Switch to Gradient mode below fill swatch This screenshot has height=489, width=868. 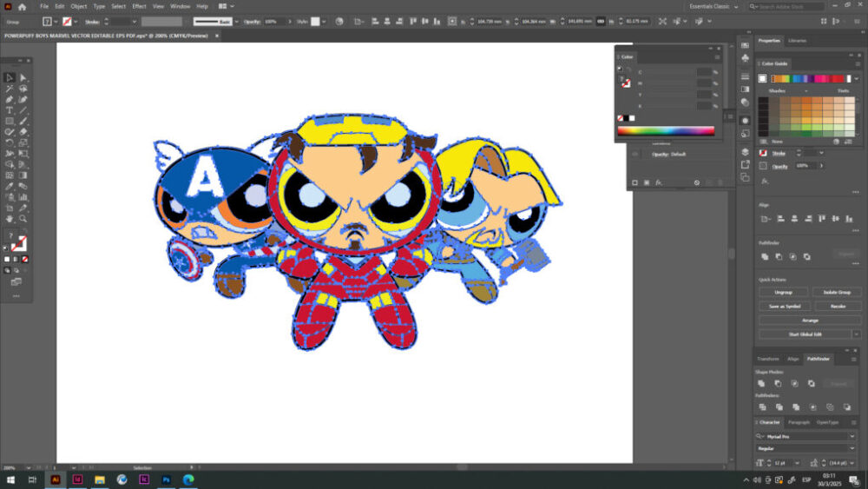pyautogui.click(x=16, y=259)
